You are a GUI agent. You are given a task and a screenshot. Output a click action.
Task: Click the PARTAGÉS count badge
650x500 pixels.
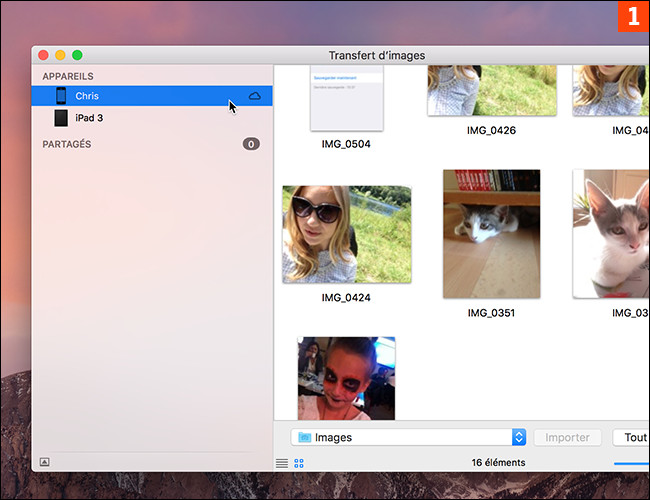[x=251, y=144]
